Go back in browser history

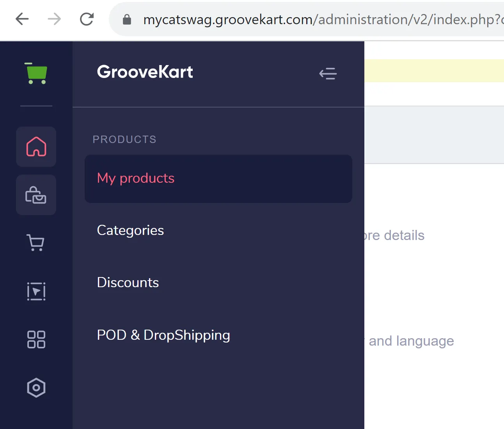22,19
